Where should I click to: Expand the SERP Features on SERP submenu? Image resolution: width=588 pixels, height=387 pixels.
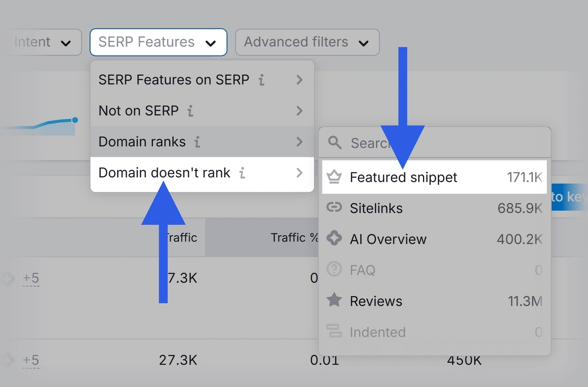tap(201, 80)
